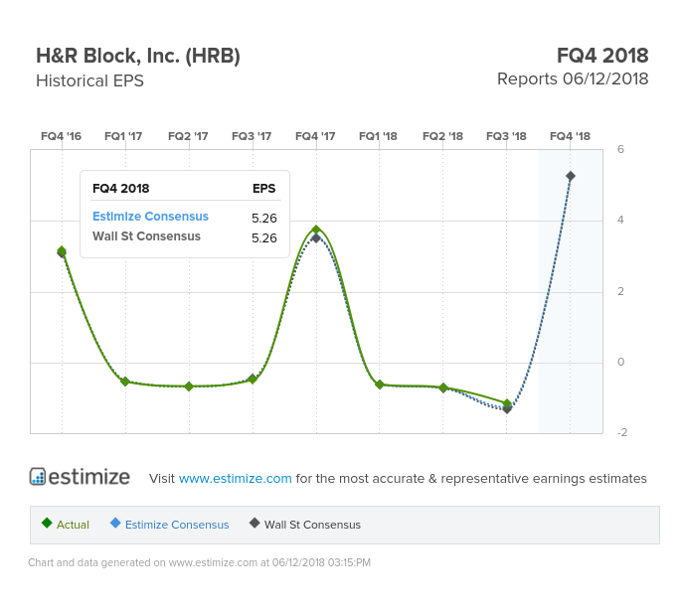
Task: Click the FQ4 '17 Wall St consensus gray point
Action: (x=316, y=238)
